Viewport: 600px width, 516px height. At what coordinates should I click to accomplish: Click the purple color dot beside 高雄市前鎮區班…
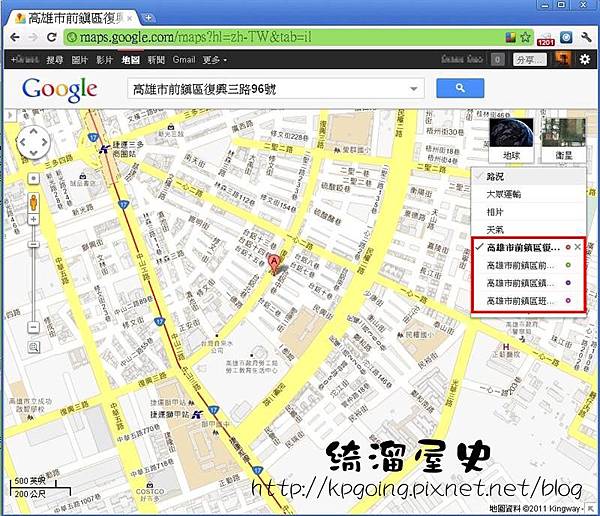[x=568, y=301]
